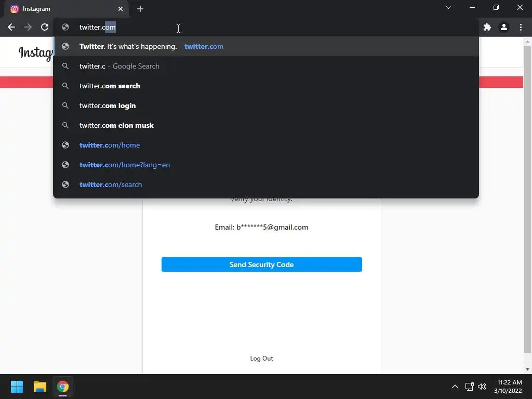Click the network icon in system tray
Screen dimensions: 532x399
tap(469, 387)
